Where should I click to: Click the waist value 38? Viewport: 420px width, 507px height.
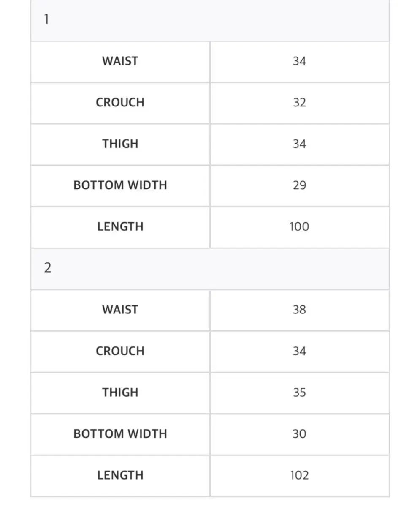tap(299, 309)
